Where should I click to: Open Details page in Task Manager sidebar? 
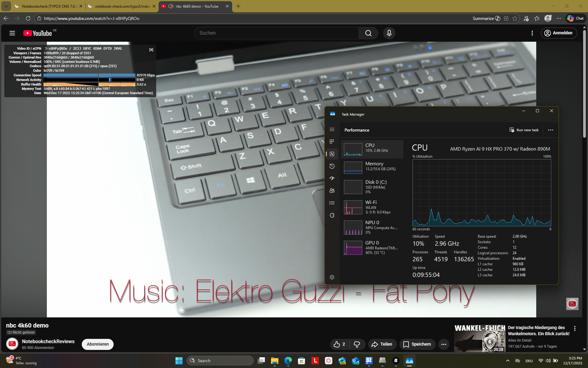(332, 203)
